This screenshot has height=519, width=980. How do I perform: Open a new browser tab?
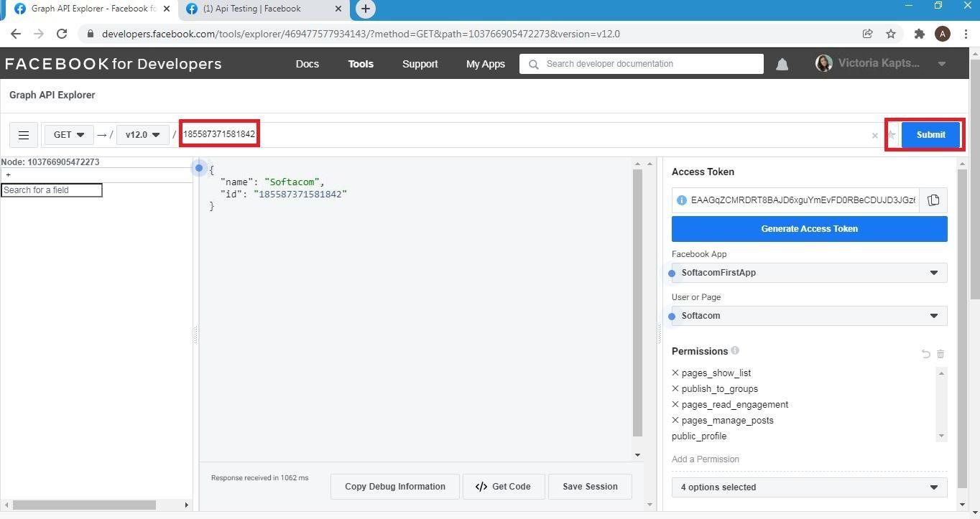pos(365,9)
